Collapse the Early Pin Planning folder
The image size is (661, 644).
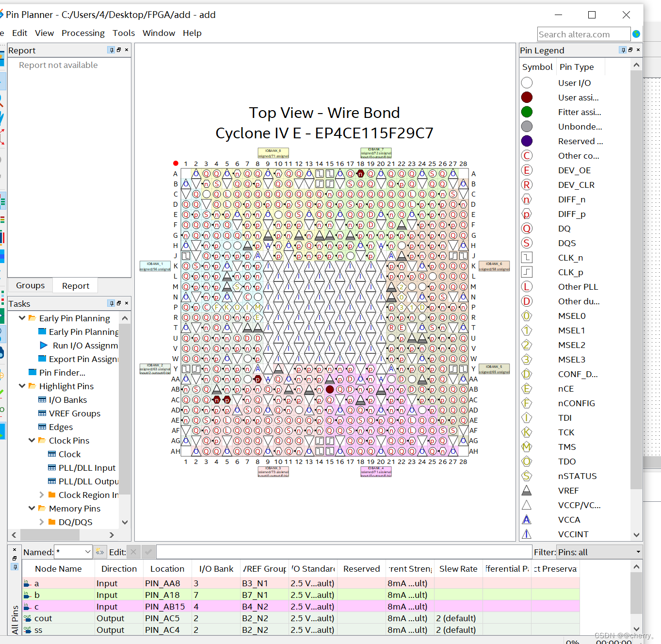[x=22, y=318]
